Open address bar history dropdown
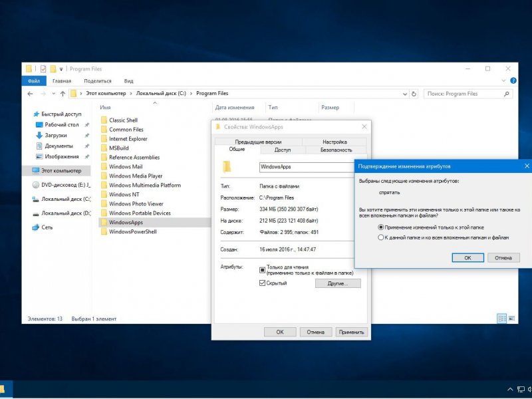Screen dimensions: 532x399 [405, 94]
